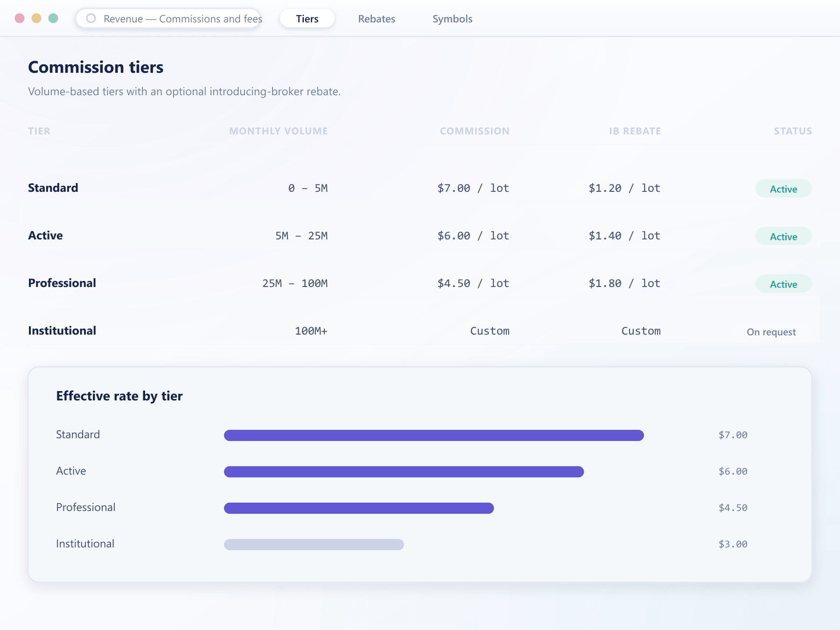
Task: Click the $1.40 / lot rebate cell
Action: pos(624,236)
